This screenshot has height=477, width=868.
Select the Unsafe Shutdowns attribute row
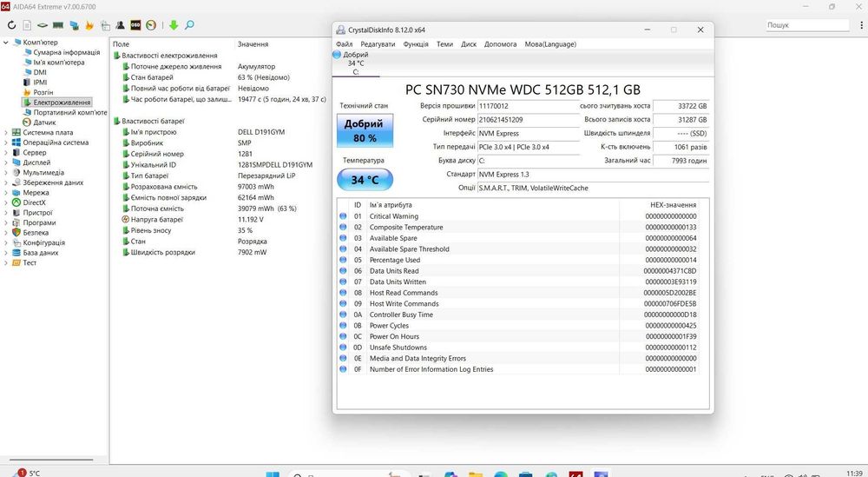(x=519, y=348)
